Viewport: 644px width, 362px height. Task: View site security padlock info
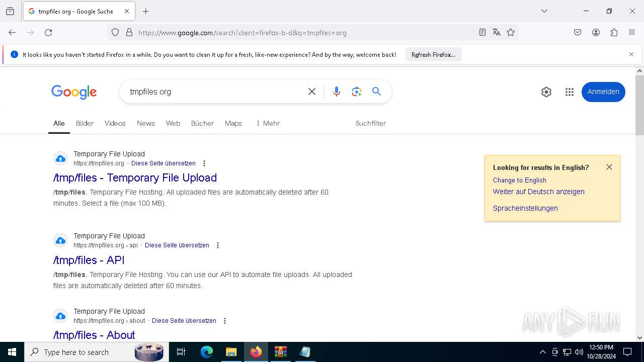(129, 33)
